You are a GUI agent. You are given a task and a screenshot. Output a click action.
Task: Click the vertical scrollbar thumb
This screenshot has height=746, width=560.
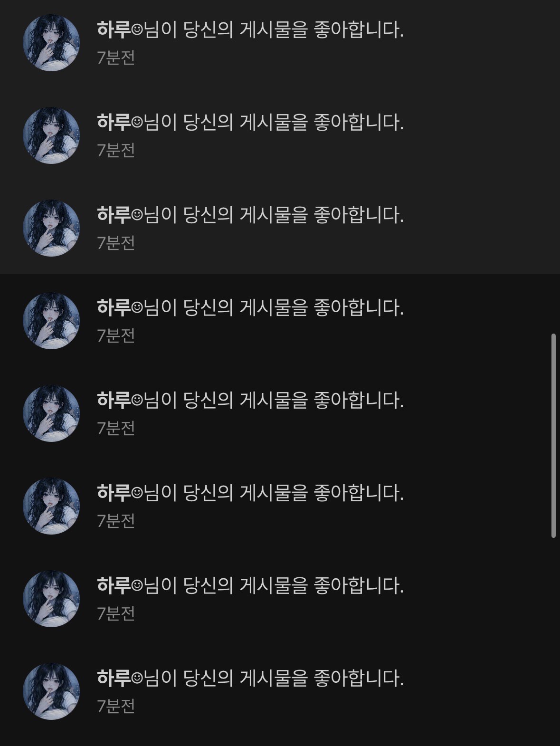[553, 436]
